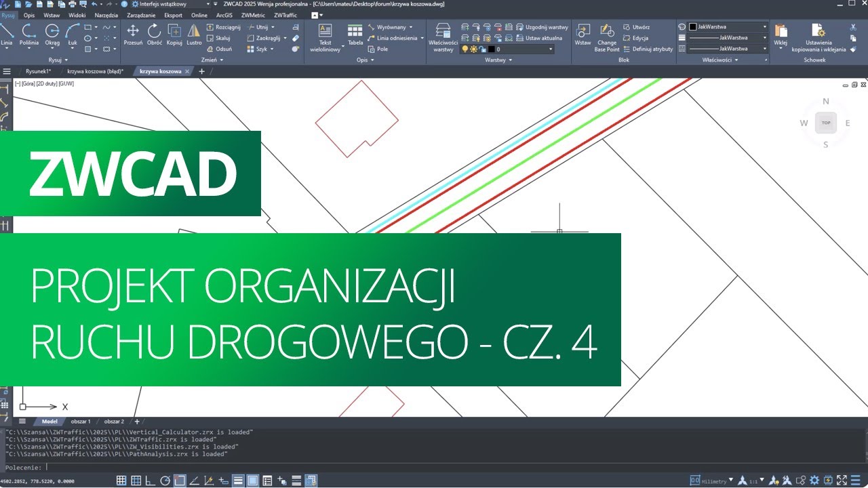This screenshot has width=868, height=488.
Task: Click Utwórz block button
Action: [x=635, y=27]
